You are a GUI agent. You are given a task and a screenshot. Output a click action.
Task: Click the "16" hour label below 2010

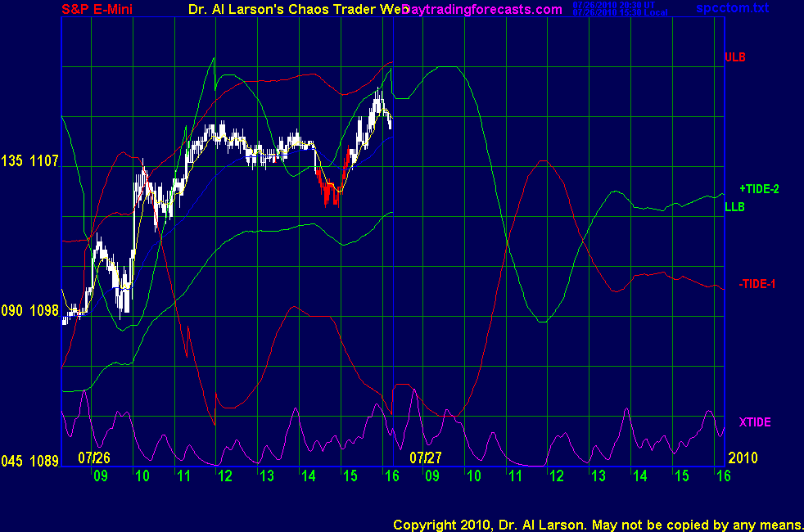click(723, 476)
